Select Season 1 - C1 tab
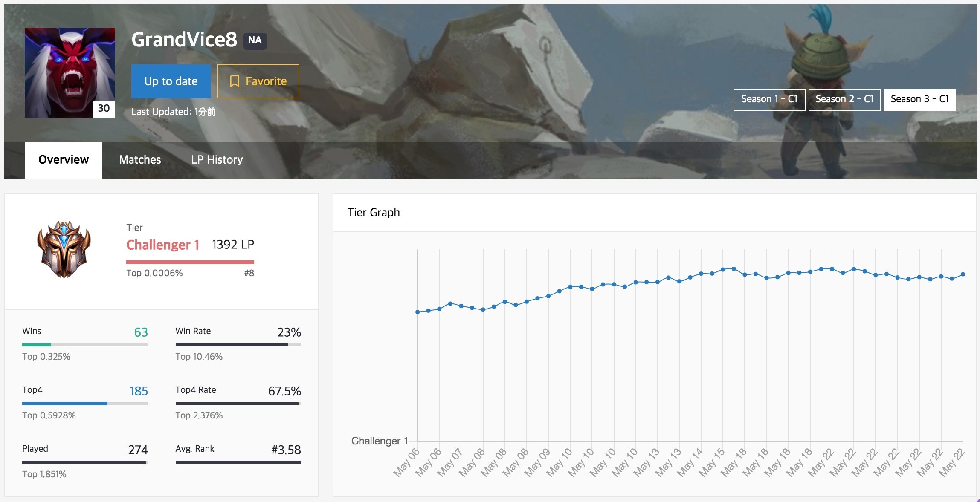 point(769,100)
